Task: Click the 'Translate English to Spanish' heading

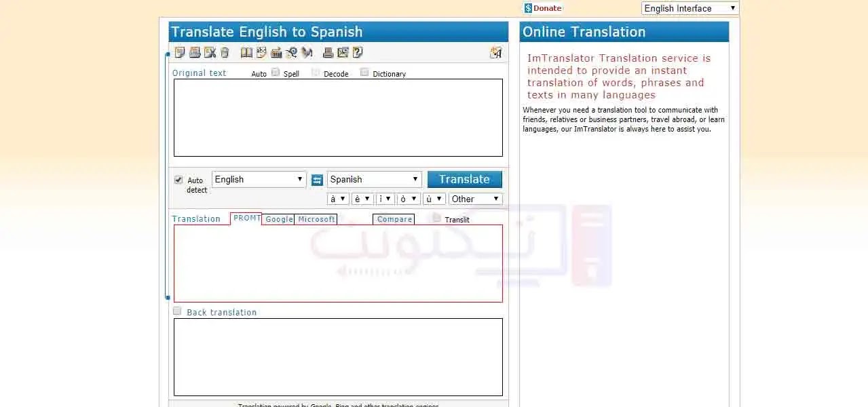Action: pyautogui.click(x=267, y=32)
